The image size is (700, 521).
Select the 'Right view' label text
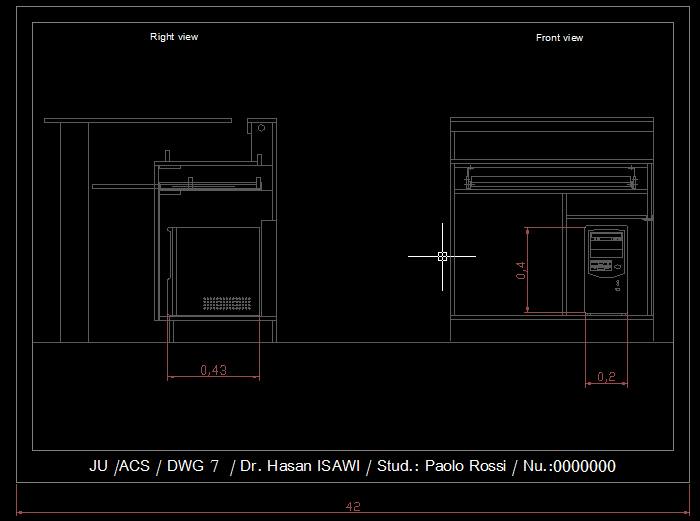coord(174,37)
